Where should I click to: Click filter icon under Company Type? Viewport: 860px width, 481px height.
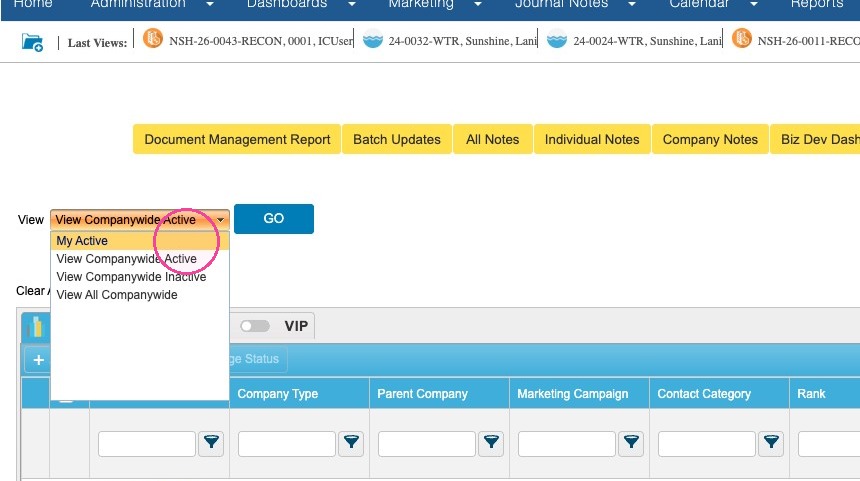coord(352,443)
